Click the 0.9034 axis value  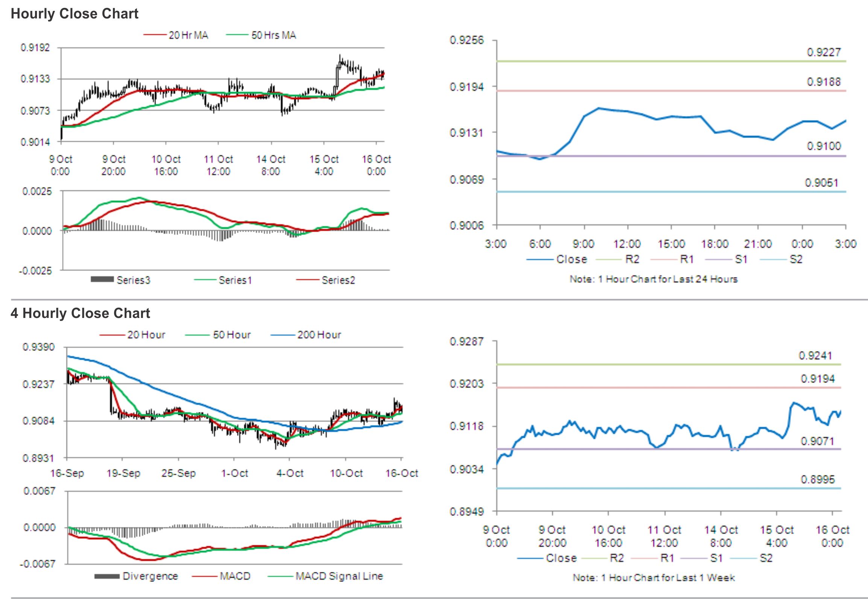tap(467, 469)
